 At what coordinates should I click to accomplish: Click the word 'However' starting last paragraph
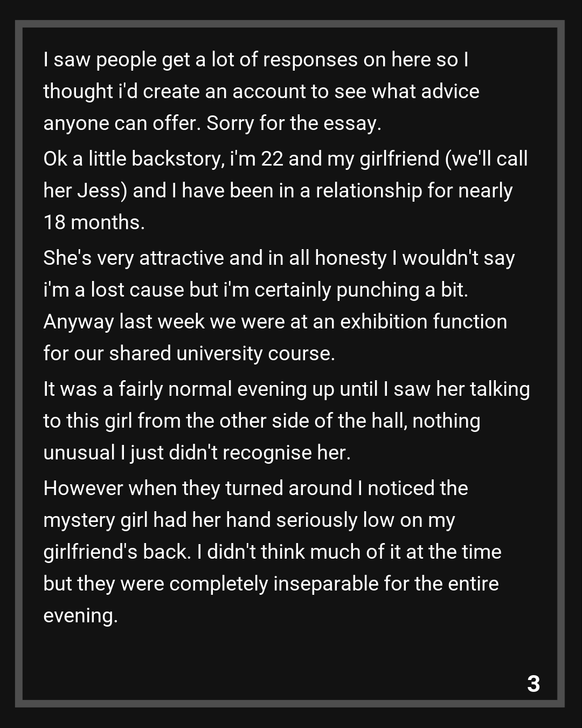click(82, 489)
